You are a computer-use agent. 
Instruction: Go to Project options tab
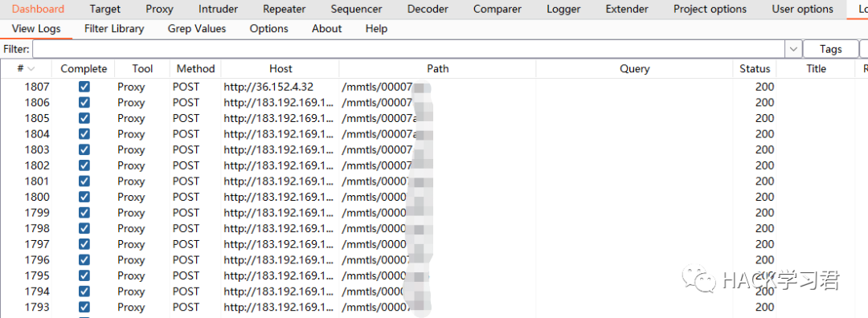coord(710,10)
